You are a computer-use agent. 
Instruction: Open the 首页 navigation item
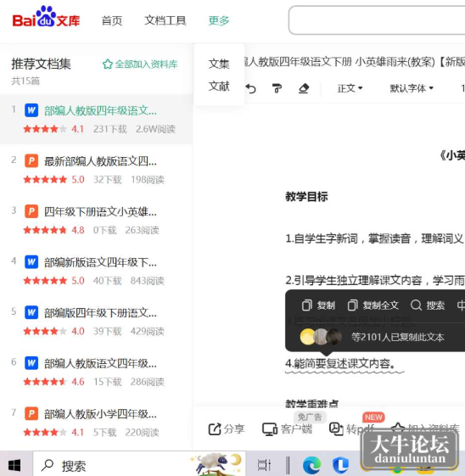tap(112, 20)
